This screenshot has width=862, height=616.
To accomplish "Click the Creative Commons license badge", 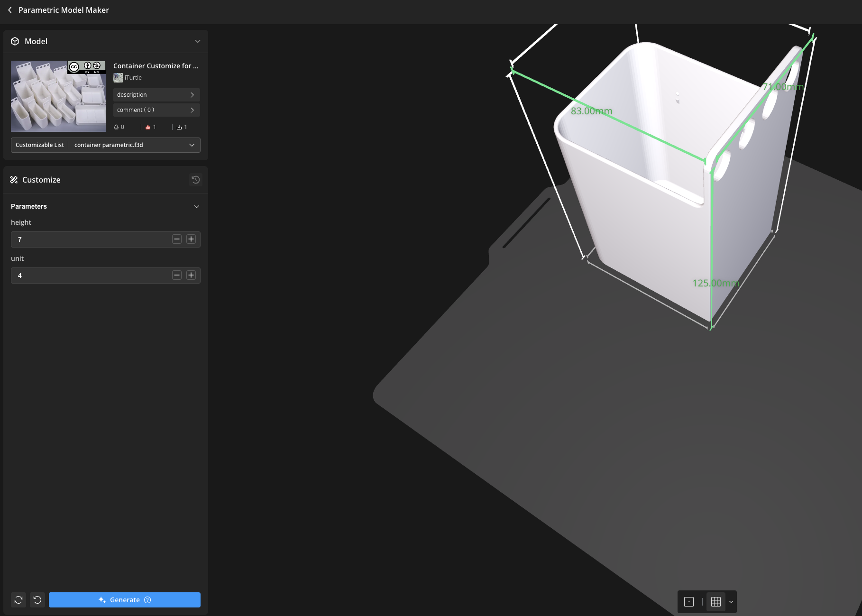I will click(x=87, y=67).
